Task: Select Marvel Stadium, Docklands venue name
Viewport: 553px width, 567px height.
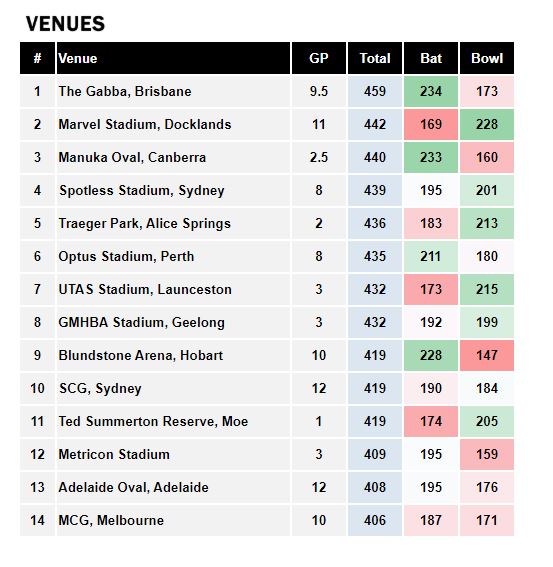Action: point(145,124)
